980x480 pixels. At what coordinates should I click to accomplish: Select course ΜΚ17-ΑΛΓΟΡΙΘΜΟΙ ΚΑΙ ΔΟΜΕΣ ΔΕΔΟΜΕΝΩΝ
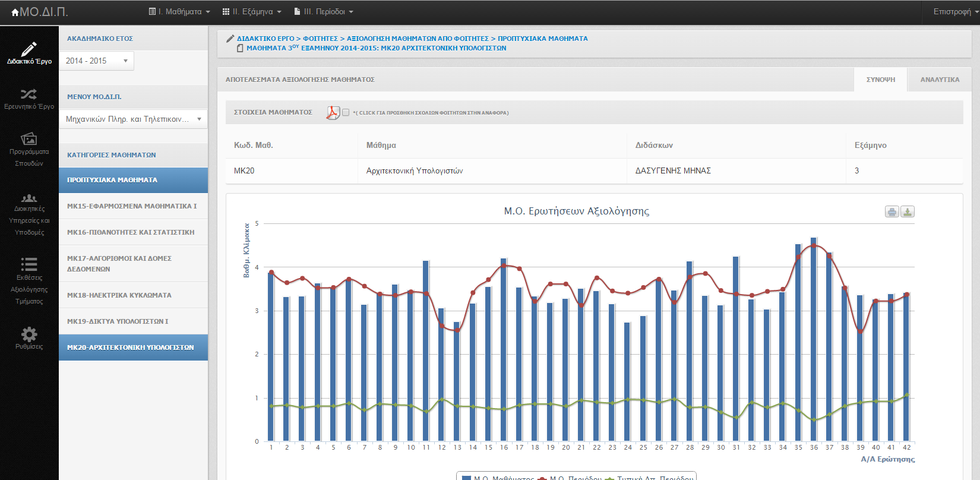tap(134, 264)
